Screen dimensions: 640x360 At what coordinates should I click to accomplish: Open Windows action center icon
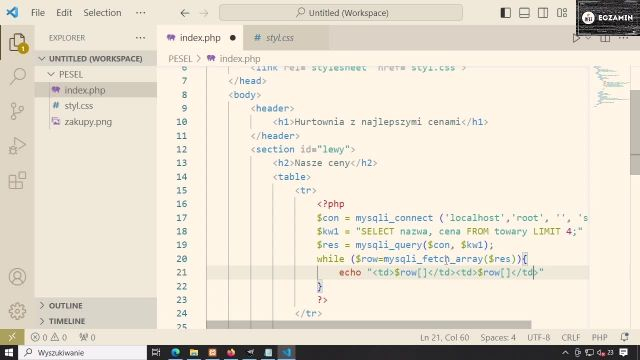click(624, 353)
